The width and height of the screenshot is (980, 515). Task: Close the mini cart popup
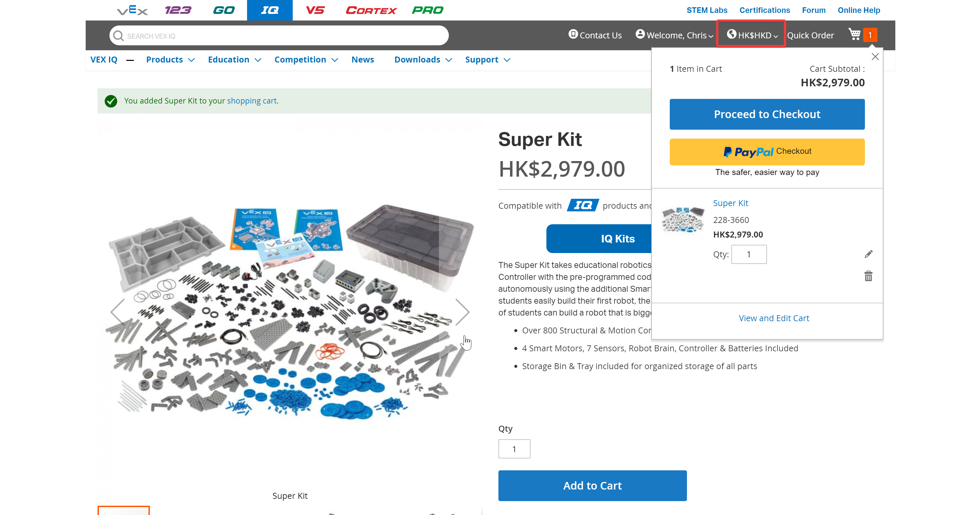875,56
